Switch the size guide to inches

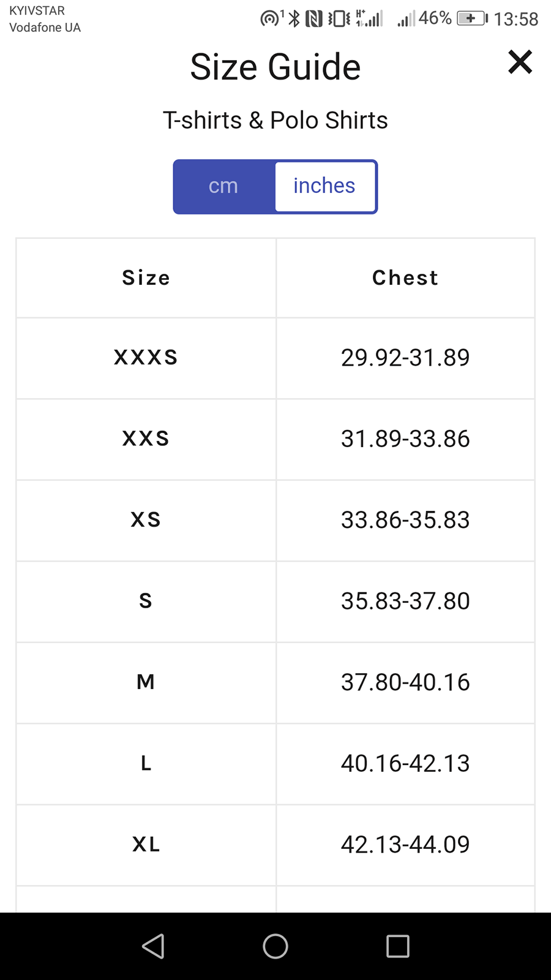324,186
